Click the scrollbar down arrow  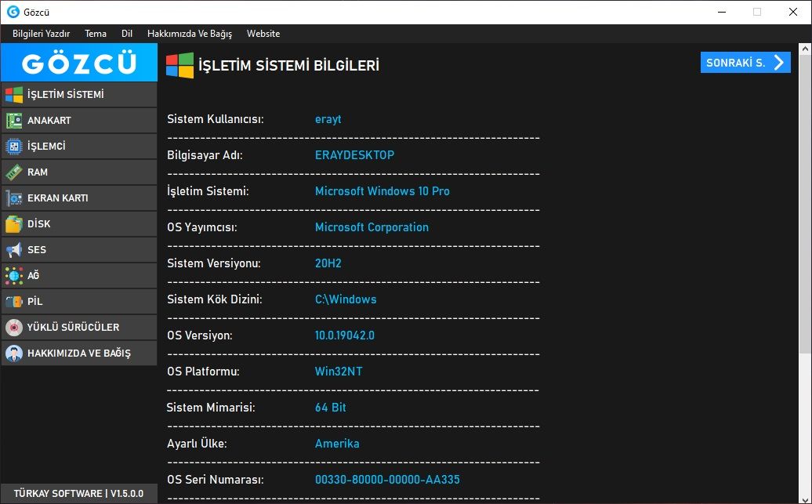point(805,499)
